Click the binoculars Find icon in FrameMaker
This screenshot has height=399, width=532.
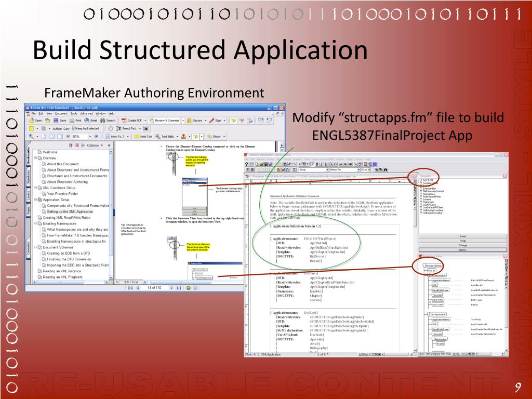(386, 169)
